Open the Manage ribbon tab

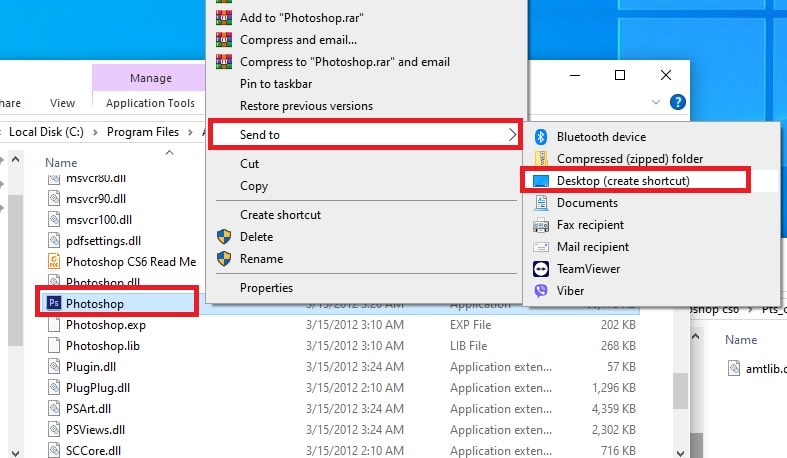[151, 78]
